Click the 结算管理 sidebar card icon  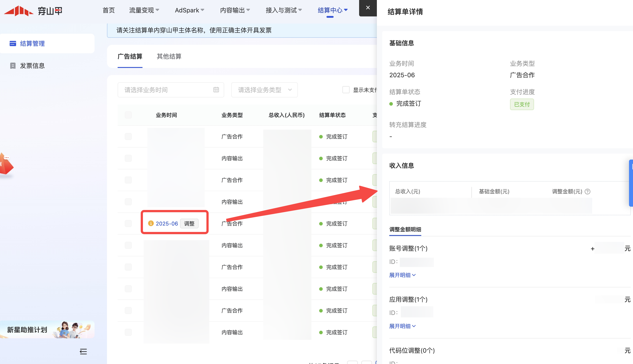pyautogui.click(x=13, y=44)
